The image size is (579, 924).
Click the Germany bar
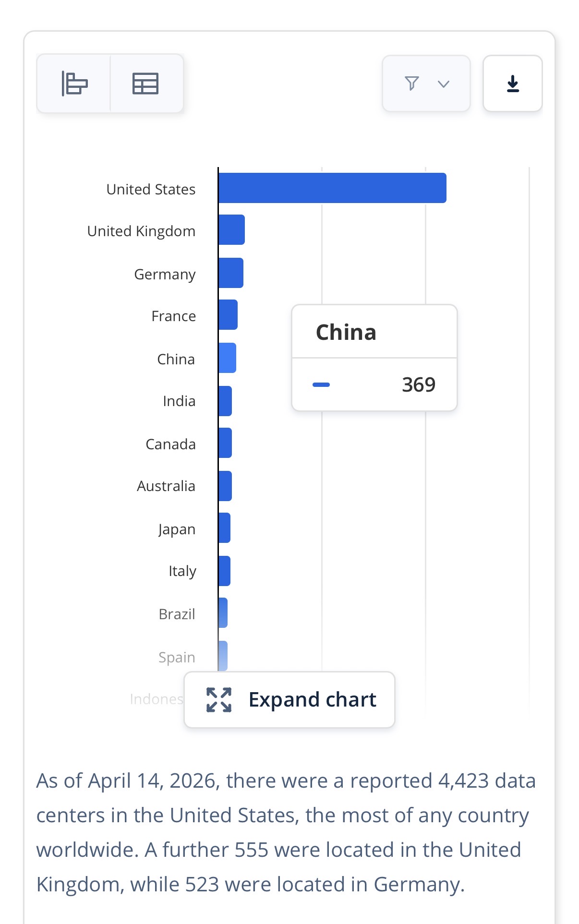231,273
